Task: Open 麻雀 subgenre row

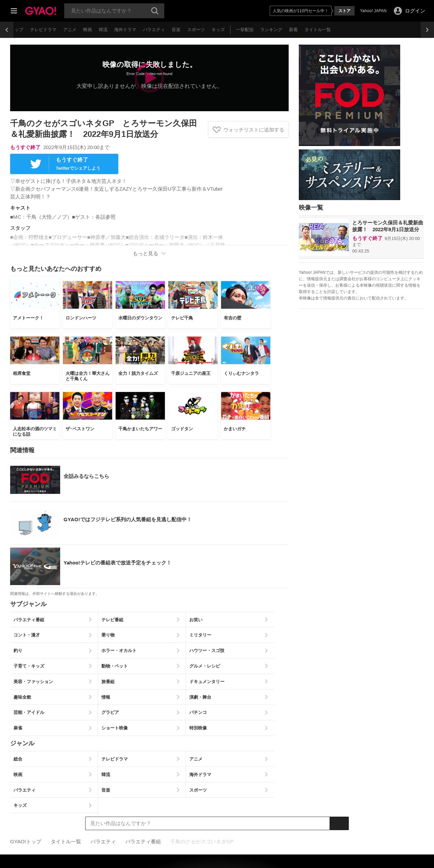Action: tap(54, 728)
